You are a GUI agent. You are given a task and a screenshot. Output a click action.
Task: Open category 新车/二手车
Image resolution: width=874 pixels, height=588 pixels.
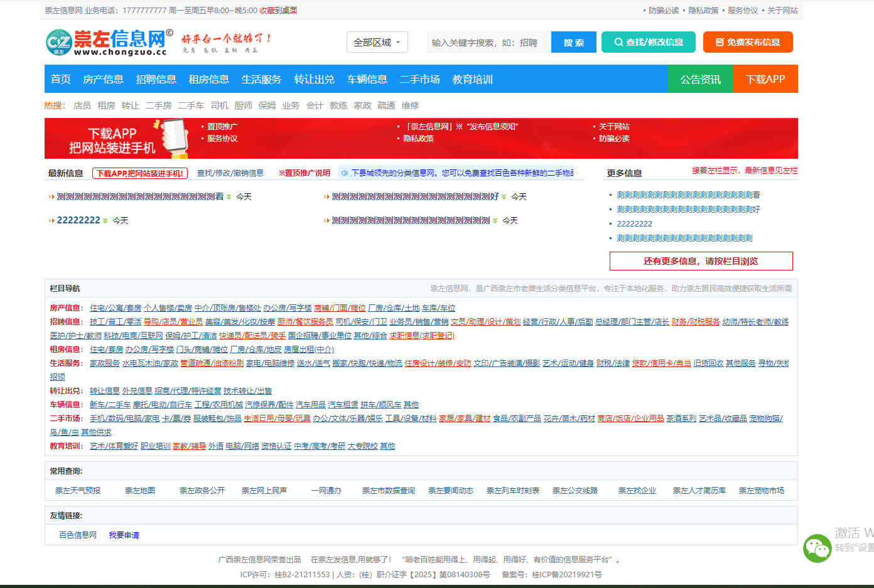(110, 405)
